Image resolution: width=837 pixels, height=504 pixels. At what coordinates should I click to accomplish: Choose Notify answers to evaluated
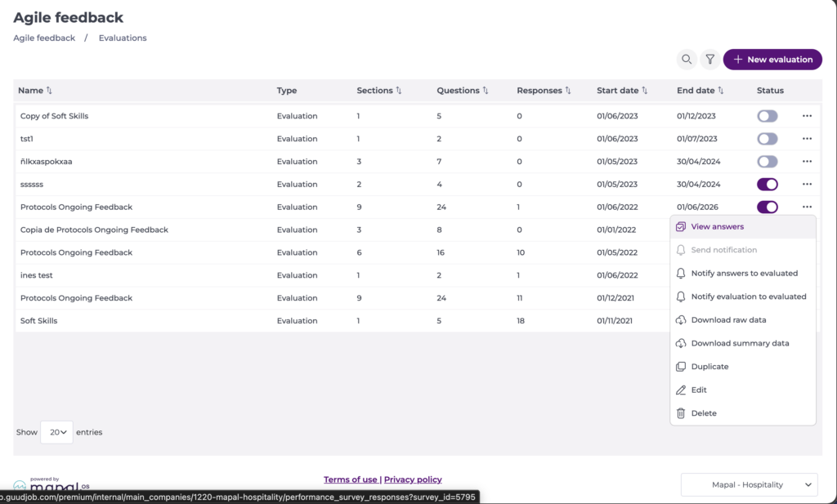[742, 273]
